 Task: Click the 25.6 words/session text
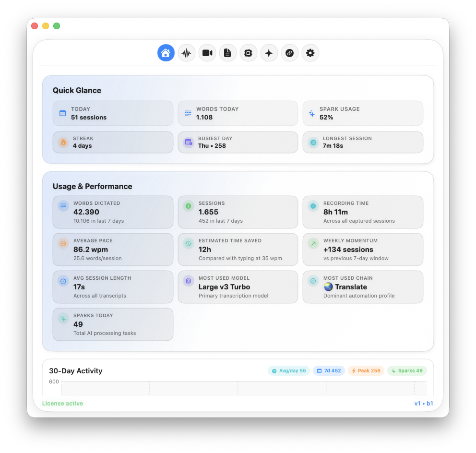pyautogui.click(x=97, y=258)
